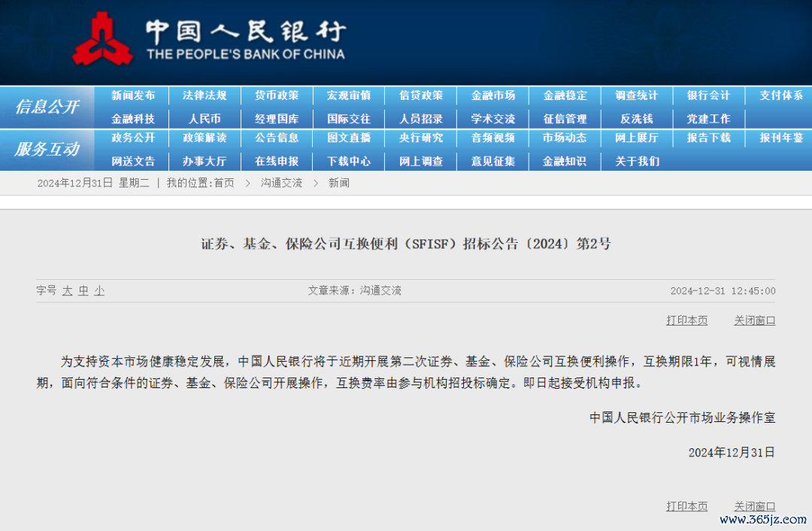Go to 人民币 section
This screenshot has width=812, height=531.
pyautogui.click(x=205, y=119)
